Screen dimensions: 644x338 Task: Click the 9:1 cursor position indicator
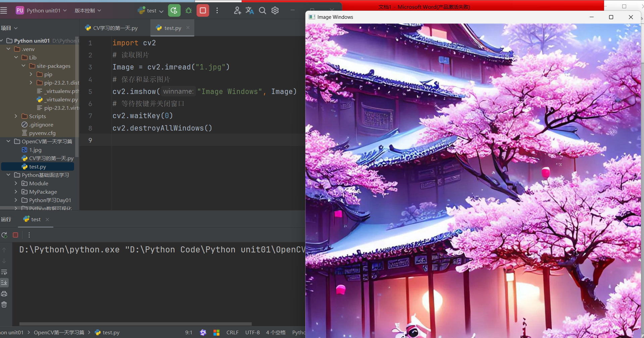[189, 332]
